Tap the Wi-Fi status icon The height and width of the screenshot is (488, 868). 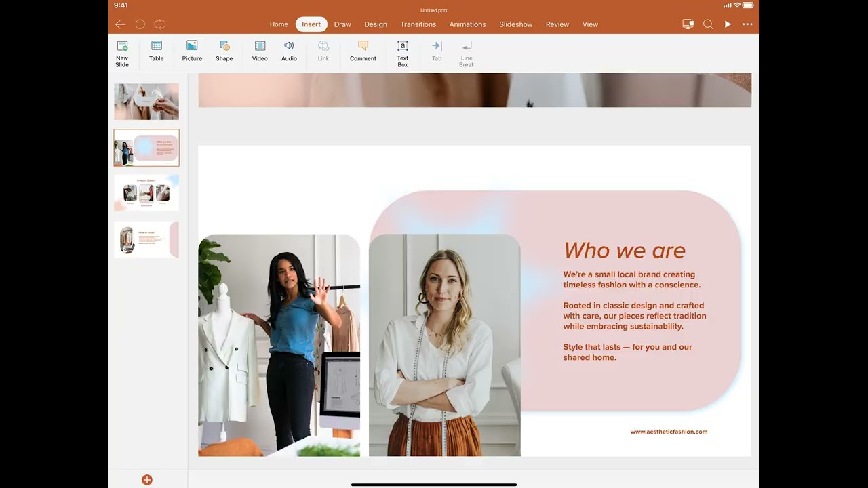pos(736,5)
